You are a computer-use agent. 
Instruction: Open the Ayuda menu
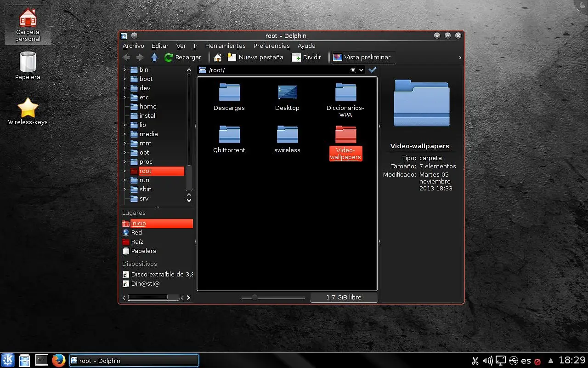point(306,46)
